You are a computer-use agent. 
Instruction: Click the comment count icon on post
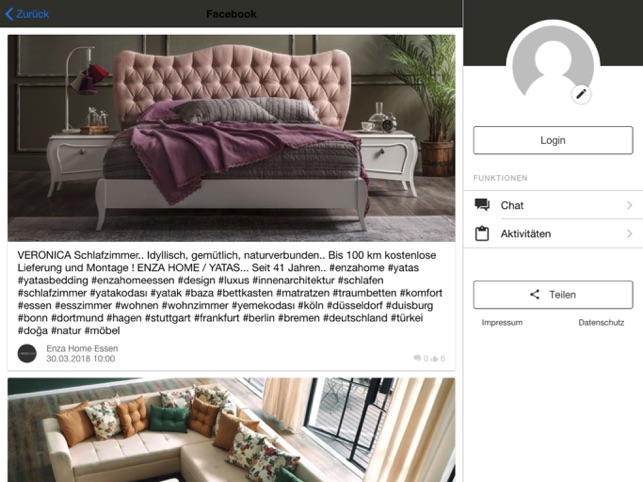(x=417, y=358)
